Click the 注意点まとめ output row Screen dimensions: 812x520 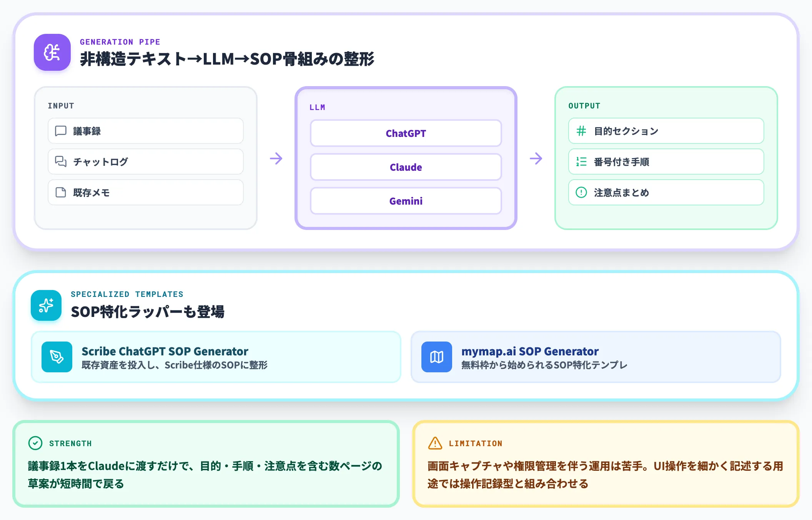[666, 192]
